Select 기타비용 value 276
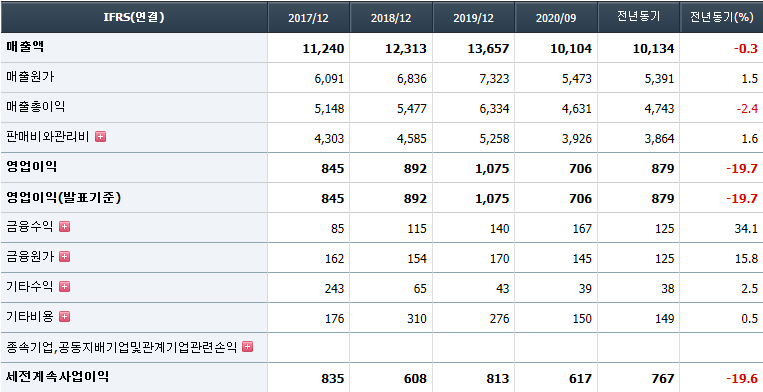 click(x=500, y=319)
